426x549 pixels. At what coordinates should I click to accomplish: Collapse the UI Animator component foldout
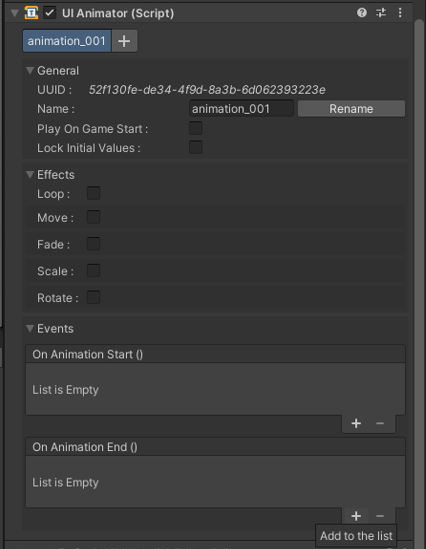[x=15, y=13]
